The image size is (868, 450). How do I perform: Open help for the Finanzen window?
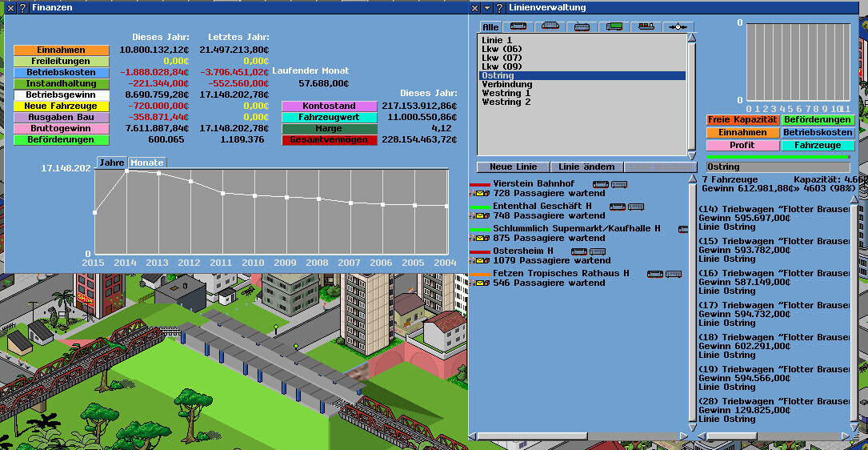click(x=22, y=7)
